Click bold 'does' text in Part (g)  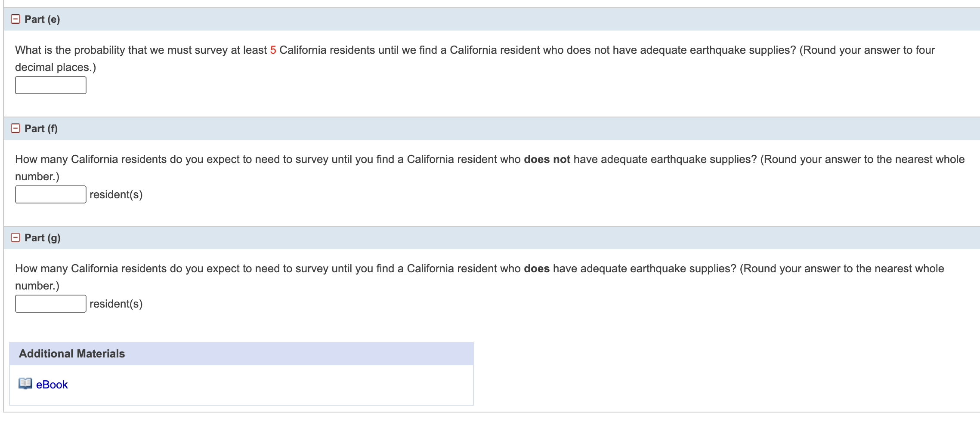tap(537, 269)
